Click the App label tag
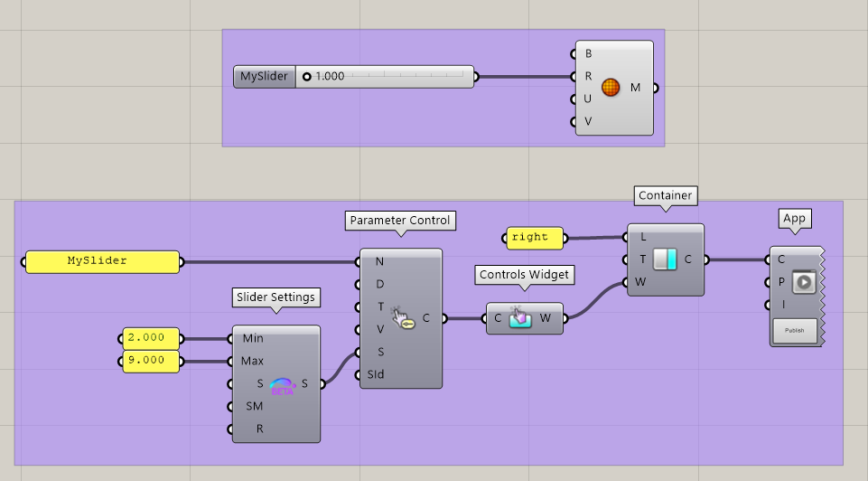The image size is (868, 481). point(794,218)
